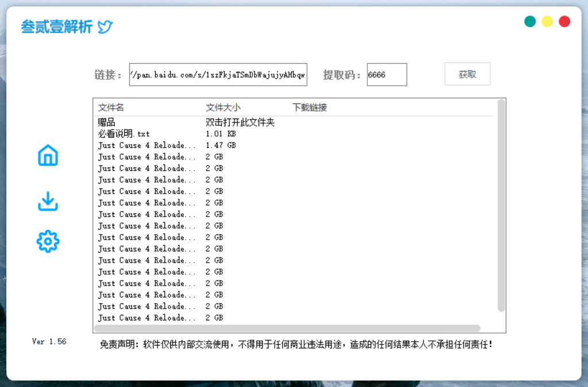Open Settings using the gear icon
Screen dimensions: 588x387
tap(47, 241)
